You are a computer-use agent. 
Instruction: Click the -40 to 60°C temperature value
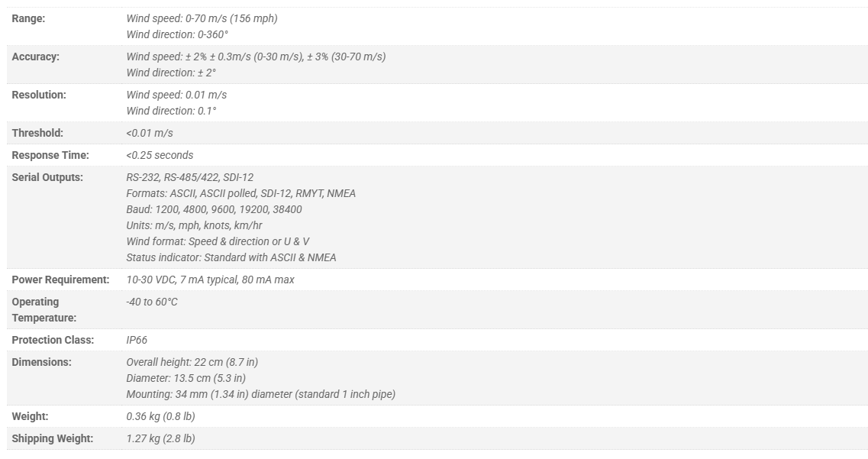coord(152,302)
